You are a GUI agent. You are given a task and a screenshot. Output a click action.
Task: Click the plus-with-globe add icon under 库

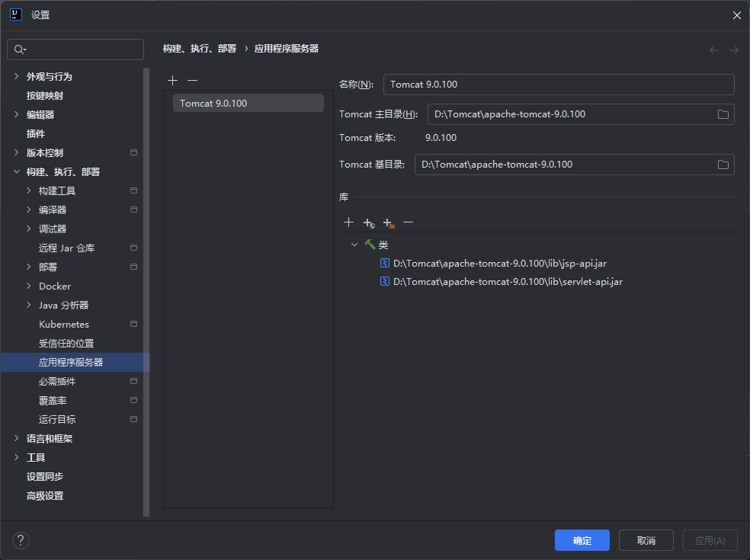(x=369, y=222)
